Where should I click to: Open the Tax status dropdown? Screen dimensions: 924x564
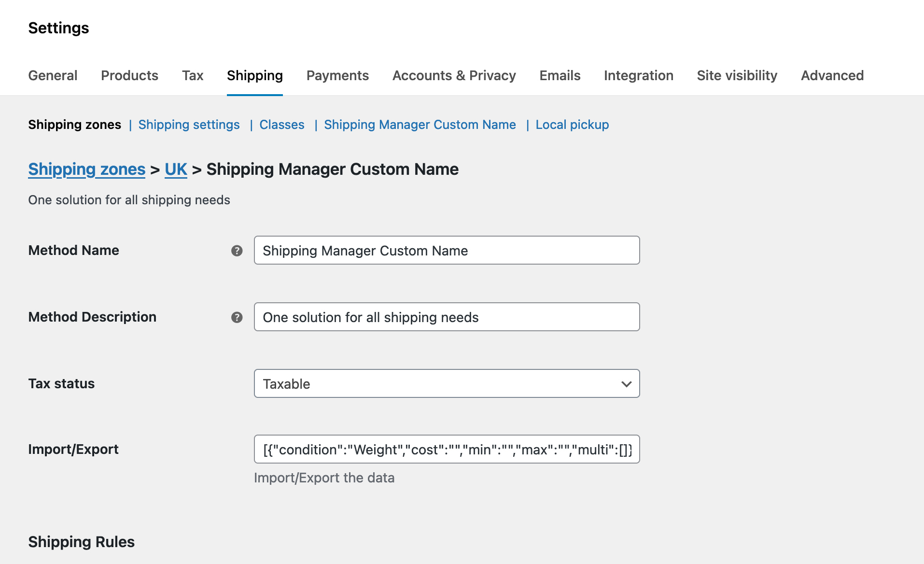(x=447, y=384)
